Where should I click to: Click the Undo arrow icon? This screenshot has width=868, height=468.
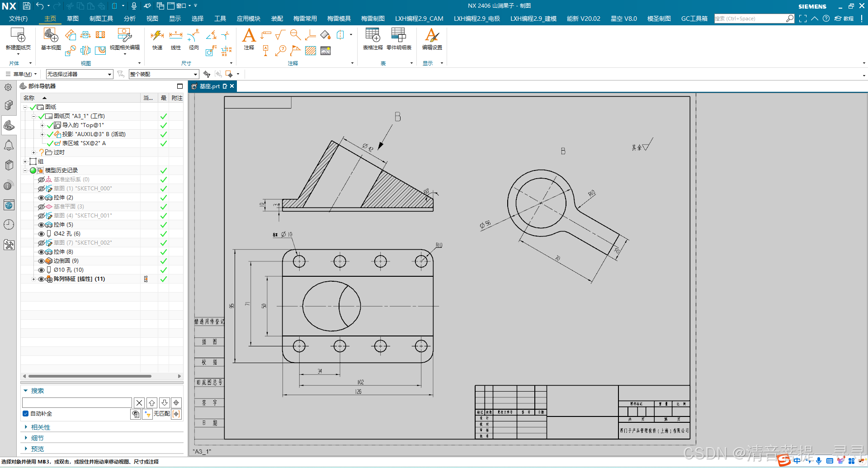coord(40,6)
